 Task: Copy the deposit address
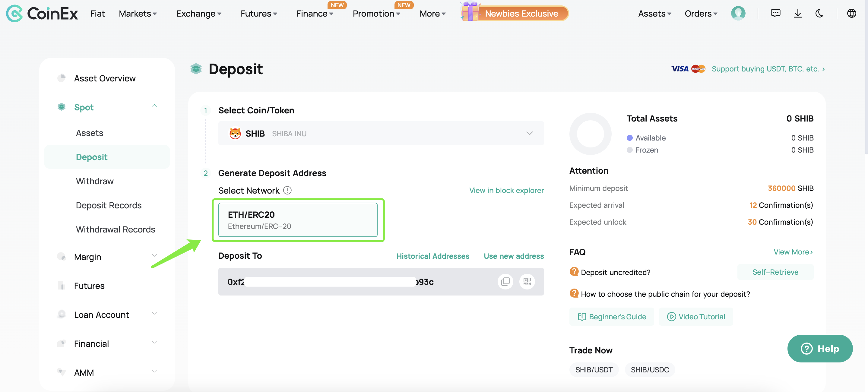point(505,282)
